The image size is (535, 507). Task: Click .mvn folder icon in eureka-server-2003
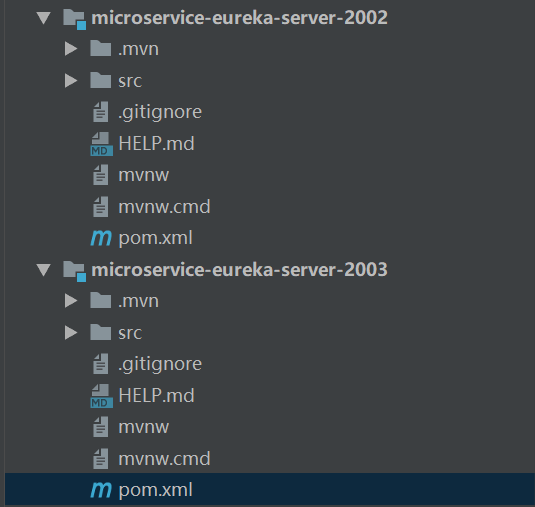101,300
